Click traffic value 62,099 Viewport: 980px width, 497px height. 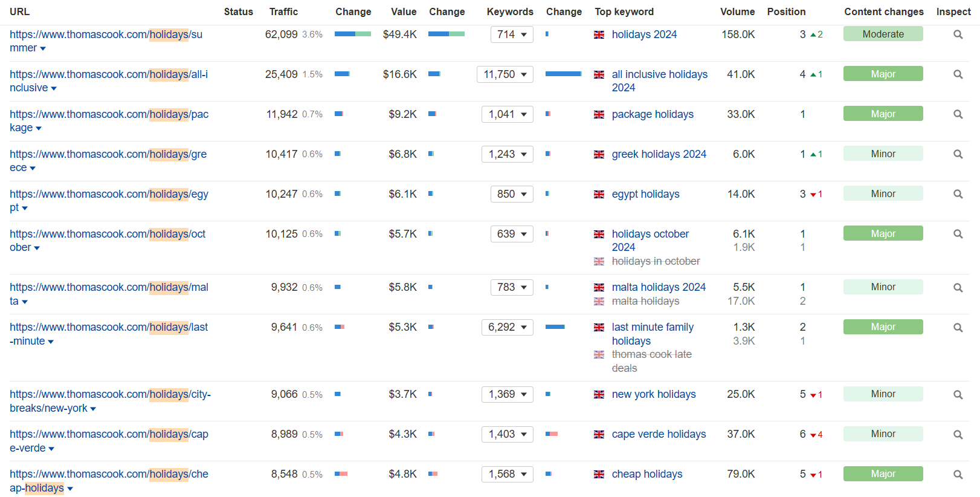point(281,34)
